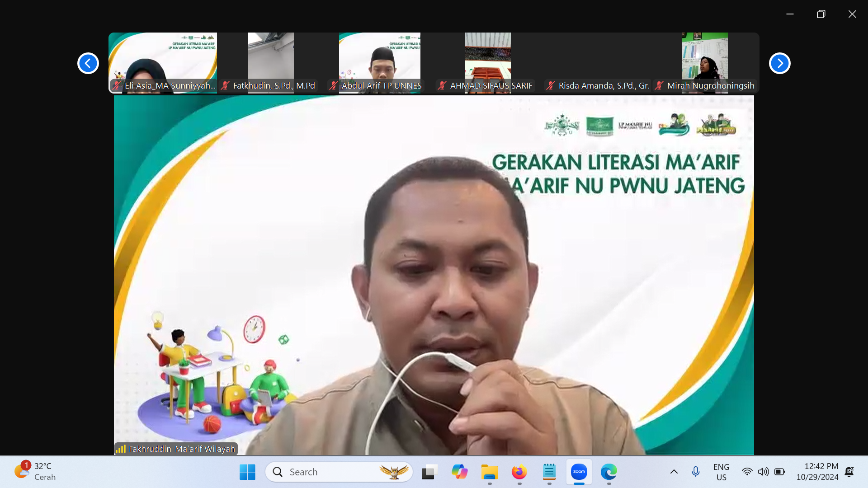Show previous participants with left arrow
868x488 pixels.
point(88,63)
